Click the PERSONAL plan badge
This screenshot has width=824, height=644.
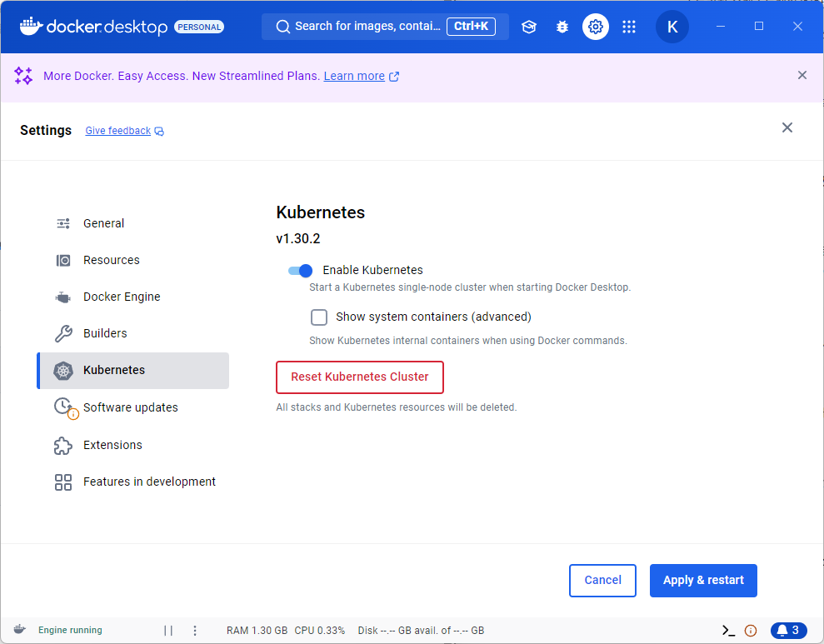pos(199,27)
